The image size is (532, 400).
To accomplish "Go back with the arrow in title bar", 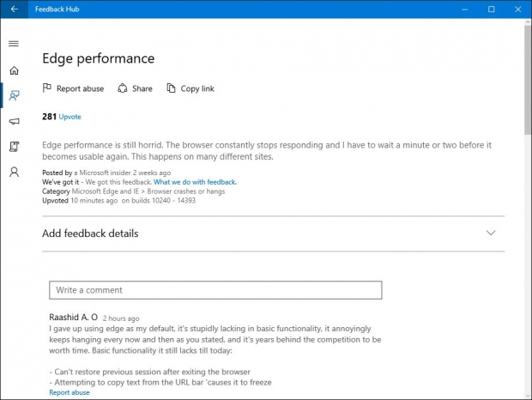I will click(x=15, y=9).
